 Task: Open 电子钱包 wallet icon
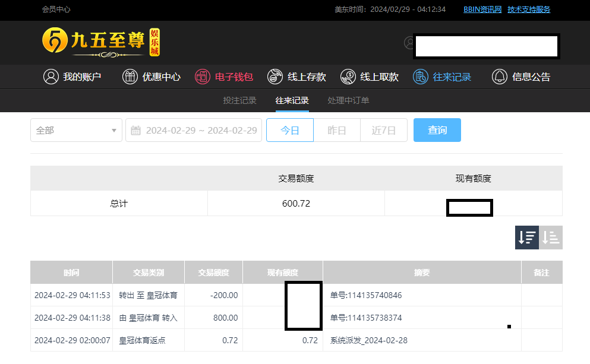pos(203,77)
